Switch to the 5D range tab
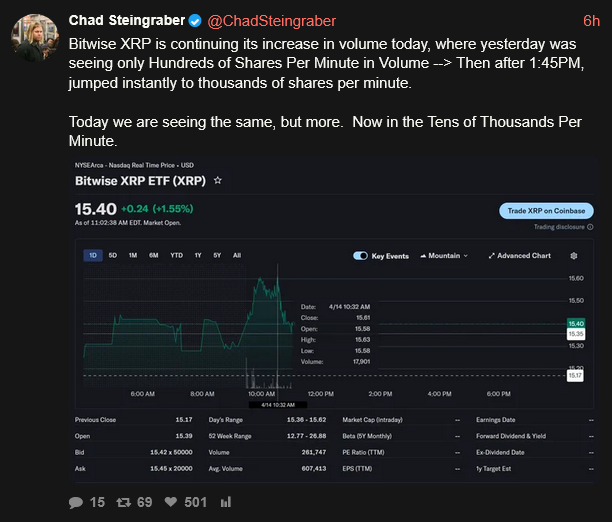 pyautogui.click(x=113, y=256)
